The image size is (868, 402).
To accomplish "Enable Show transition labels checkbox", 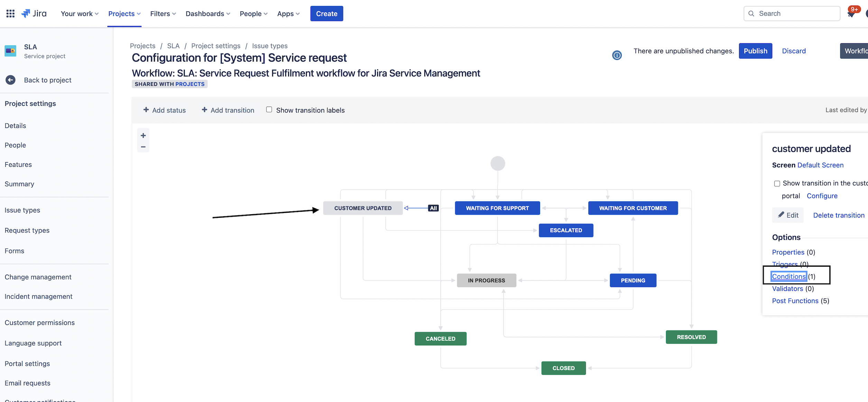I will coord(269,110).
